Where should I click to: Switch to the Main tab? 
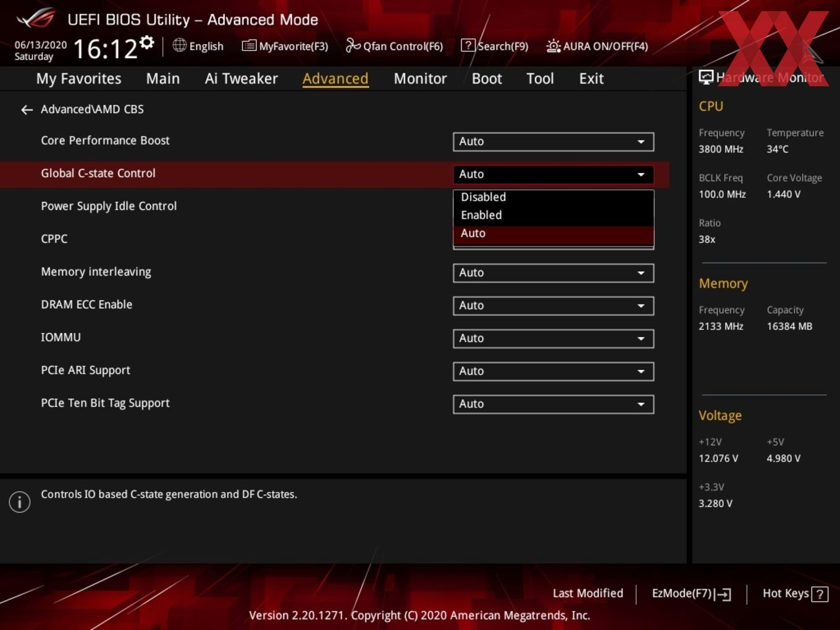(163, 79)
